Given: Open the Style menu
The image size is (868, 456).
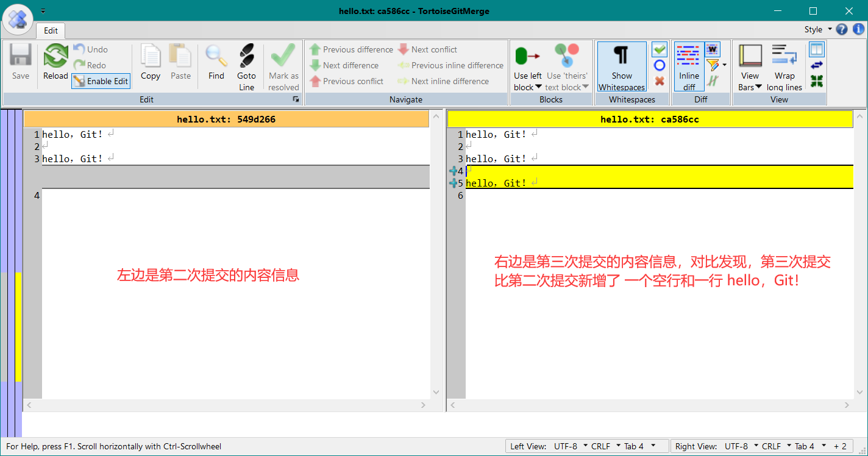Looking at the screenshot, I should point(817,29).
